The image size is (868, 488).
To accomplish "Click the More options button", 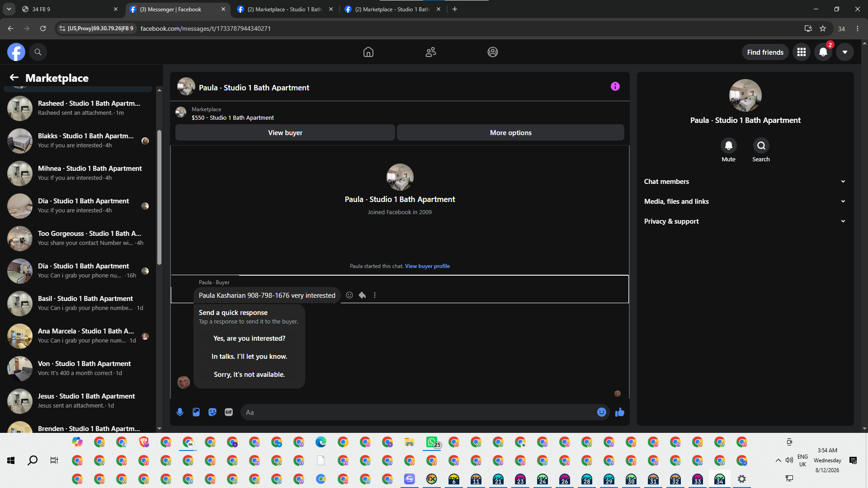I will pos(511,132).
